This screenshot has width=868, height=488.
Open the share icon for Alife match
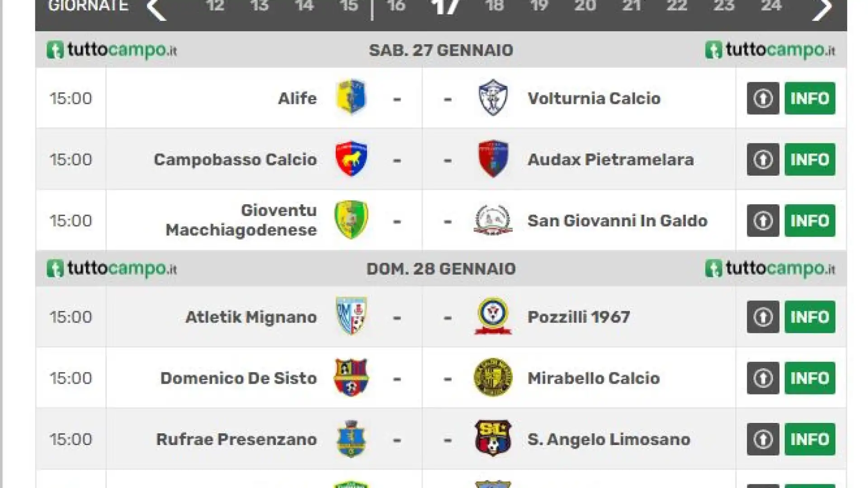763,98
